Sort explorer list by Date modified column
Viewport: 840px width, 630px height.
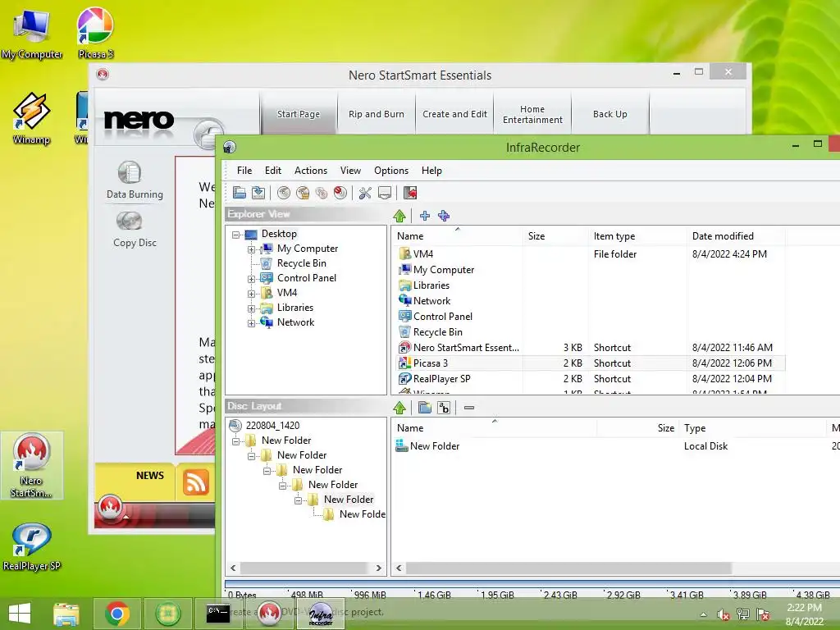tap(736, 235)
